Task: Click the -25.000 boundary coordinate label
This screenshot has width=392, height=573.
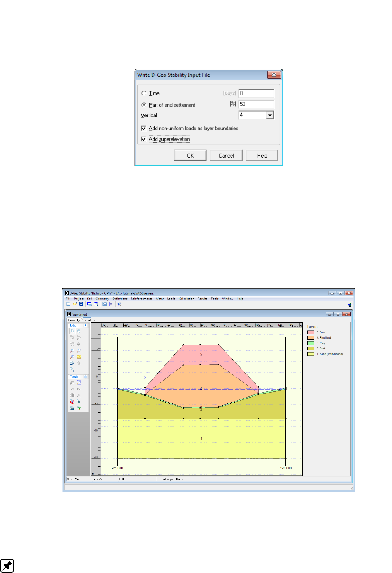Action: 117,468
